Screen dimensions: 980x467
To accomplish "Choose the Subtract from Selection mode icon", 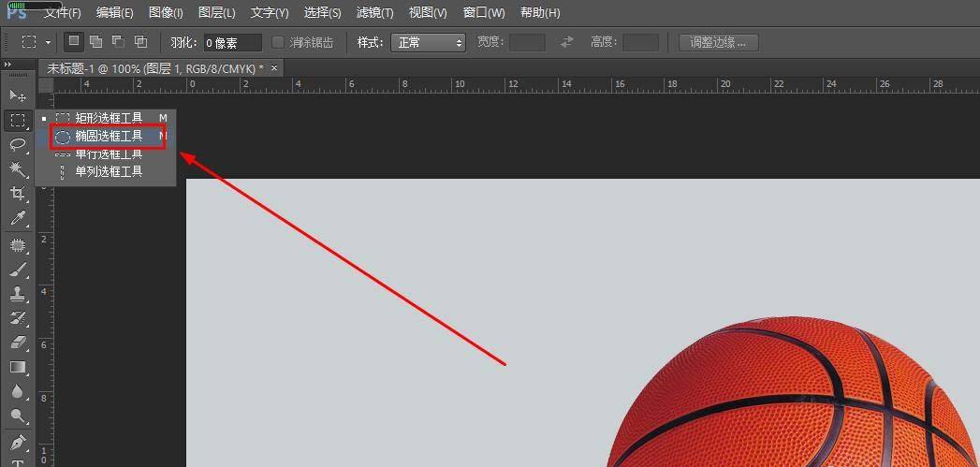I will pyautogui.click(x=118, y=42).
